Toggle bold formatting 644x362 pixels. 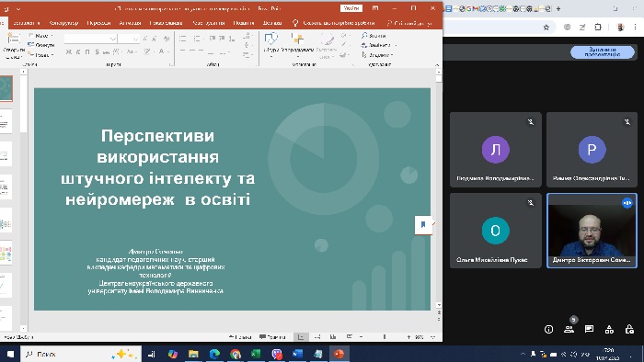pyautogui.click(x=69, y=51)
